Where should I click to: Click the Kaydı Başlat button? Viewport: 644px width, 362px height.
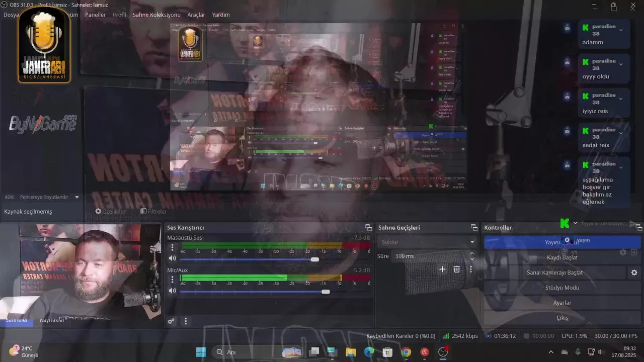click(x=562, y=257)
